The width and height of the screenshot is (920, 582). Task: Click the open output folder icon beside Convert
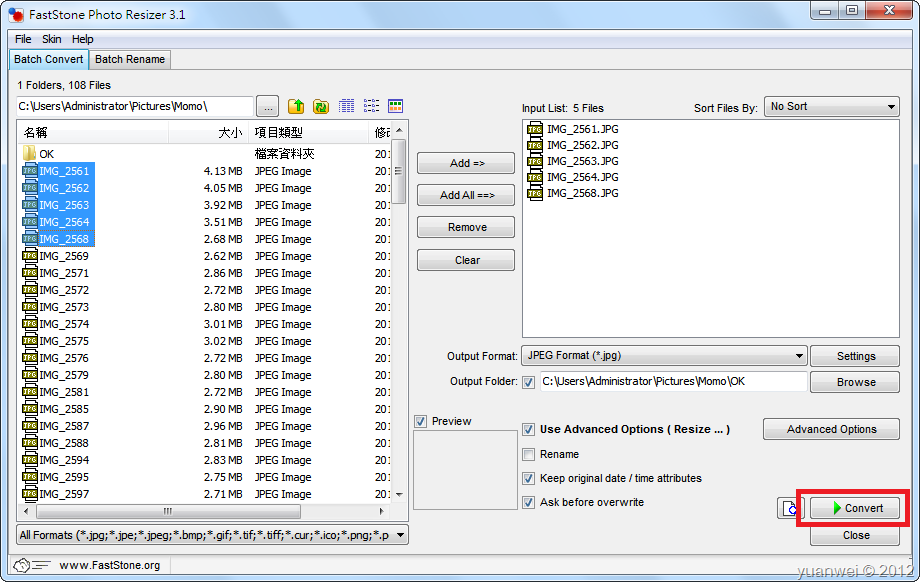tap(789, 508)
